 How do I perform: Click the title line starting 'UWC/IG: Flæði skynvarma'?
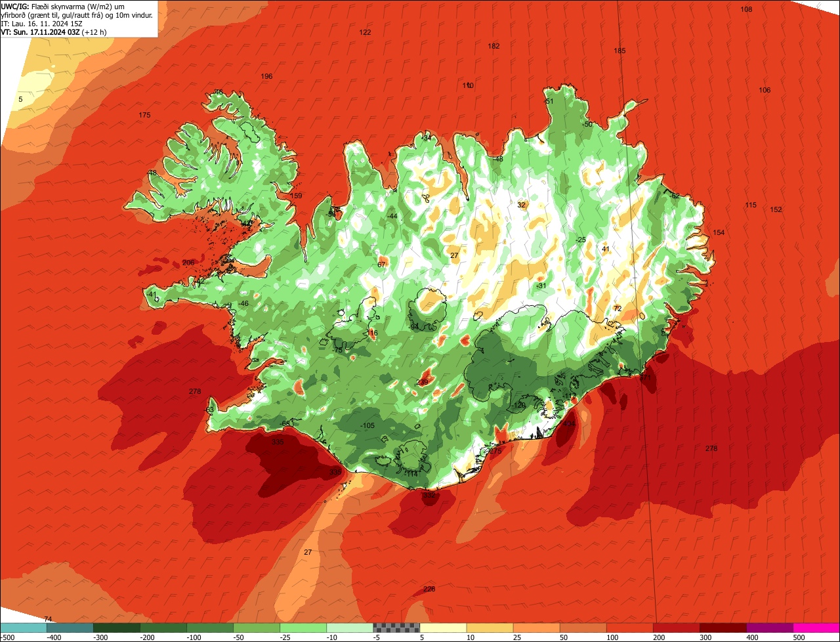[x=63, y=6]
